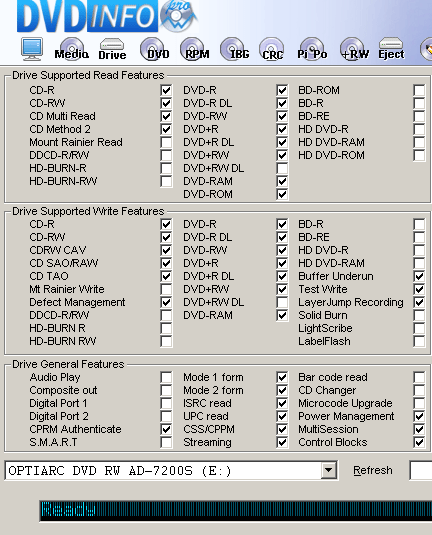Click the empty field beside Refresh
The height and width of the screenshot is (535, 432).
pos(421,471)
